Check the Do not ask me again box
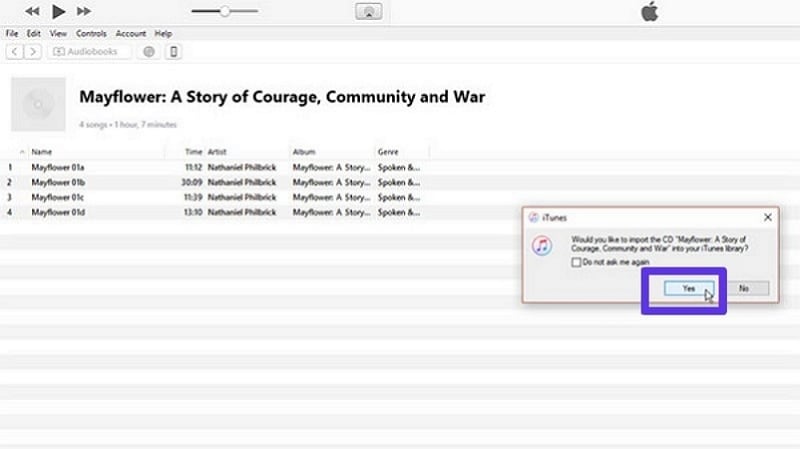 [x=576, y=262]
